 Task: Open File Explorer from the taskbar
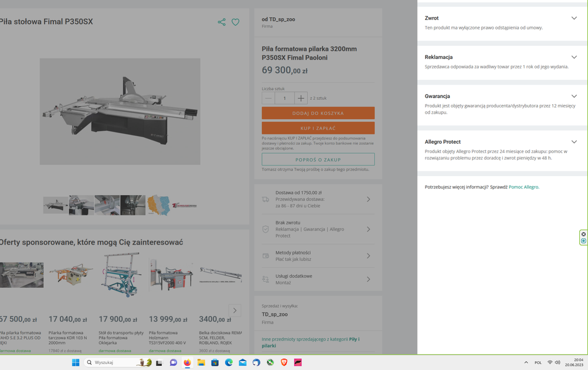201,362
